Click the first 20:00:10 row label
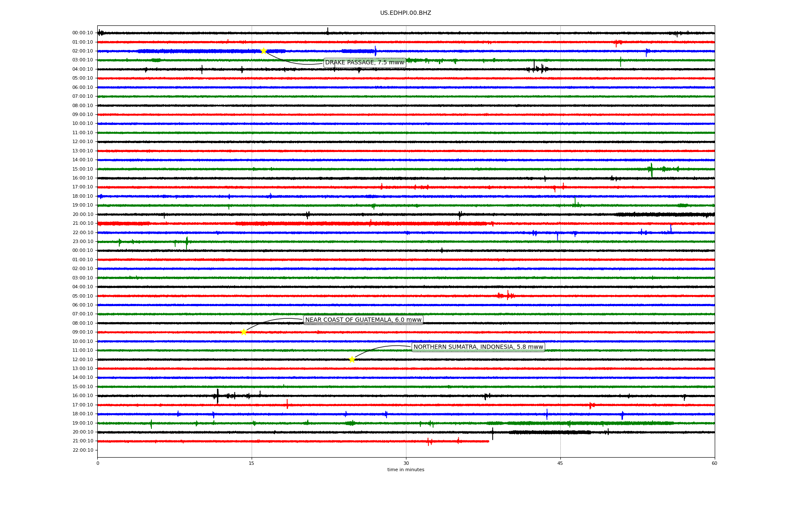 (x=82, y=215)
